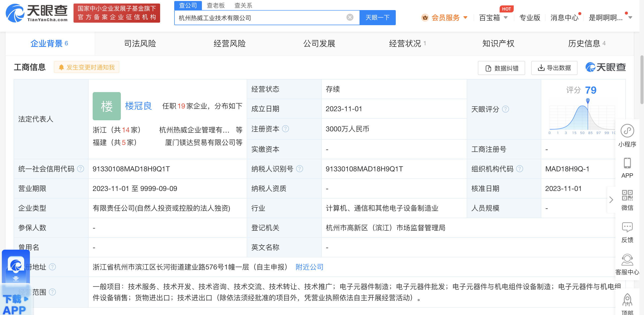This screenshot has width=644, height=315.
Task: Click the score marker on rating chart
Action: click(588, 100)
